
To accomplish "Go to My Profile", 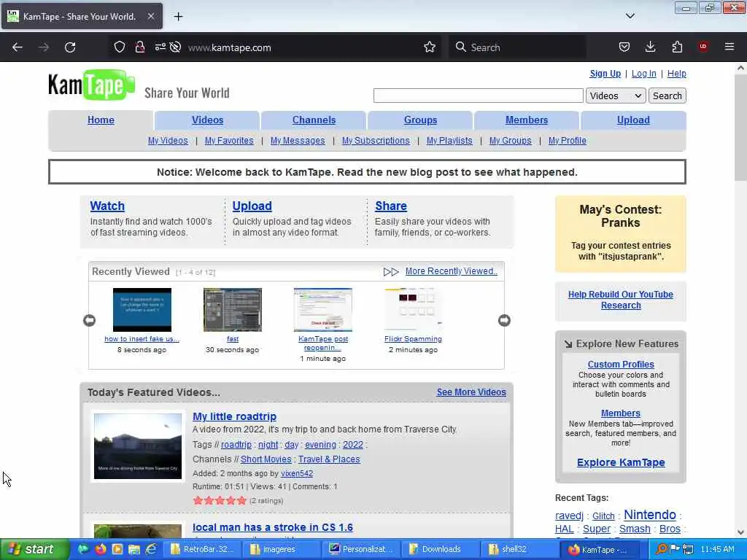I will pyautogui.click(x=568, y=141).
